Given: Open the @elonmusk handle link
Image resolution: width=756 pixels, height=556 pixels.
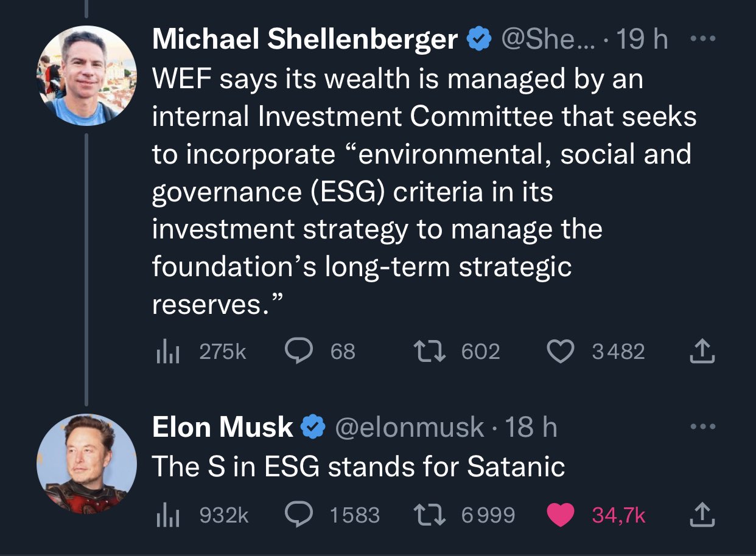Looking at the screenshot, I should [410, 427].
